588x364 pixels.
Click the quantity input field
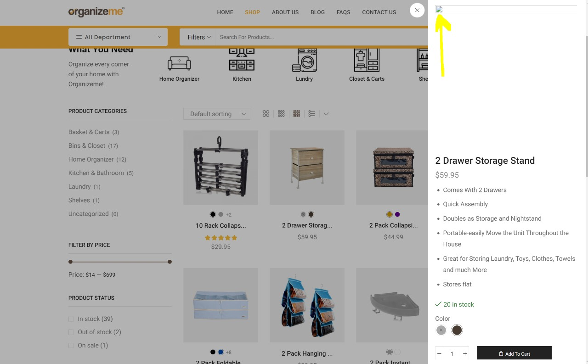click(452, 353)
